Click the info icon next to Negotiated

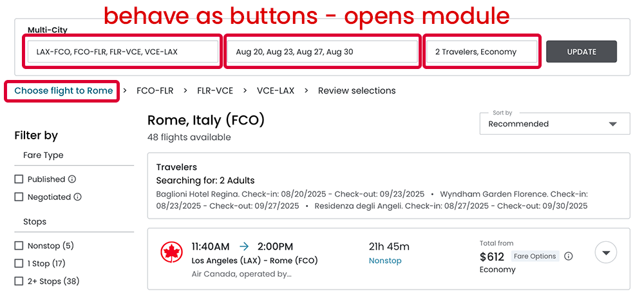coord(77,197)
